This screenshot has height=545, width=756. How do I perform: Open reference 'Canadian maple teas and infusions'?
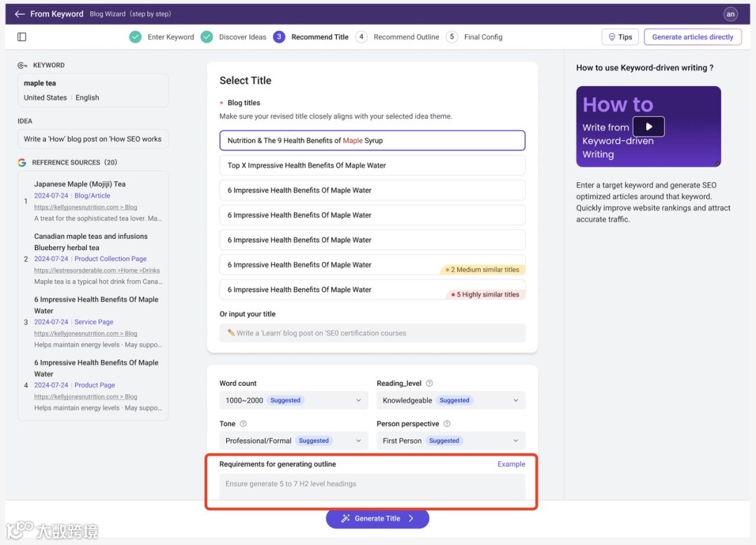[x=90, y=242]
